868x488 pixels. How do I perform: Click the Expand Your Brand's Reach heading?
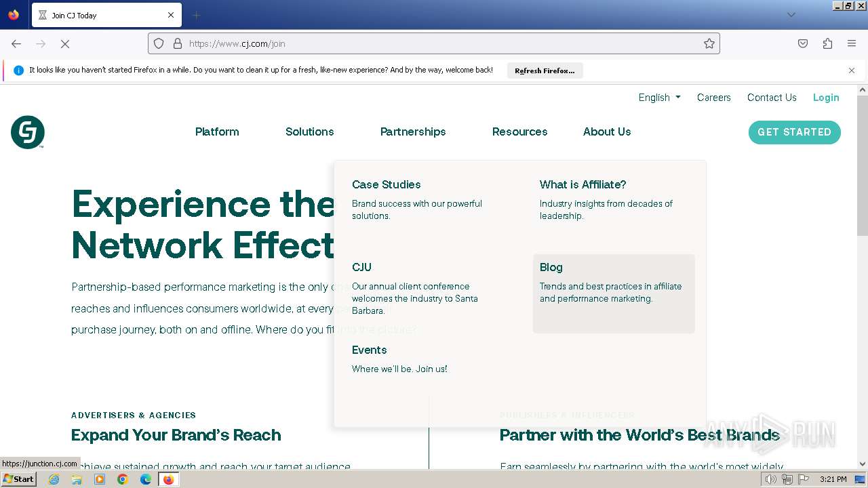tap(176, 435)
